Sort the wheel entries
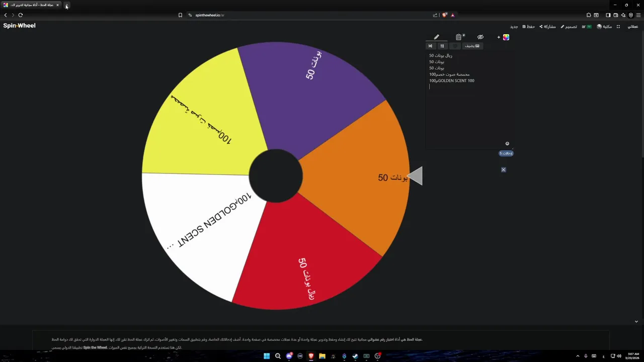Viewport: 644px width, 362px height. [x=442, y=46]
